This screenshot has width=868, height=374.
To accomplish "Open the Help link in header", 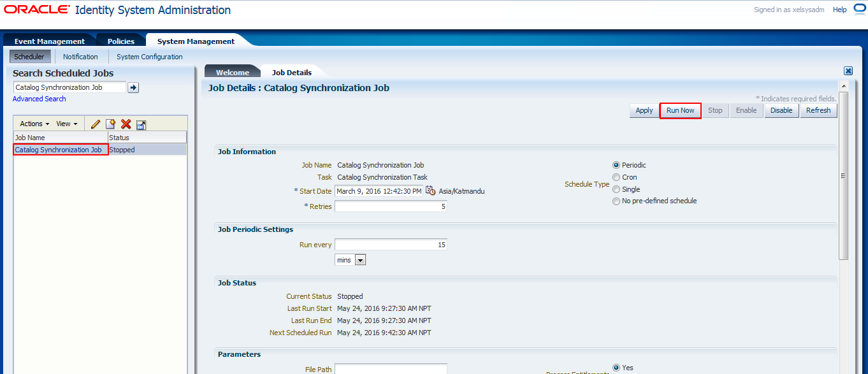I will pos(839,10).
